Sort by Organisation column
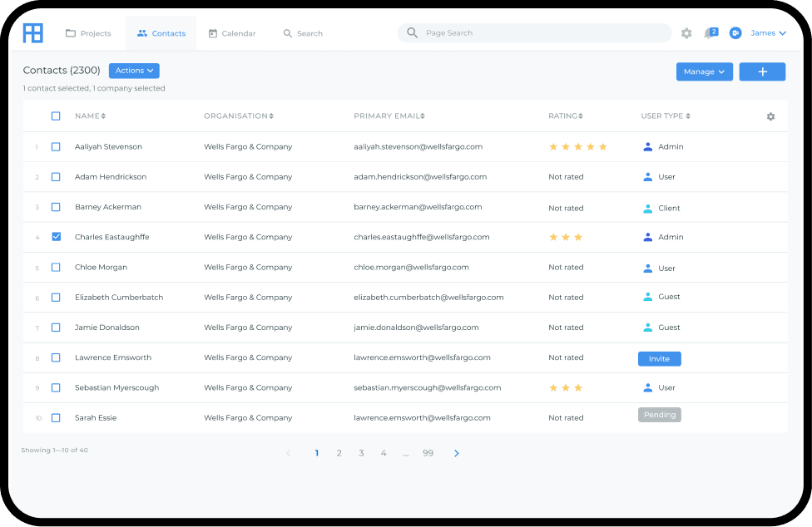Screen dimensions: 812x527 point(239,116)
